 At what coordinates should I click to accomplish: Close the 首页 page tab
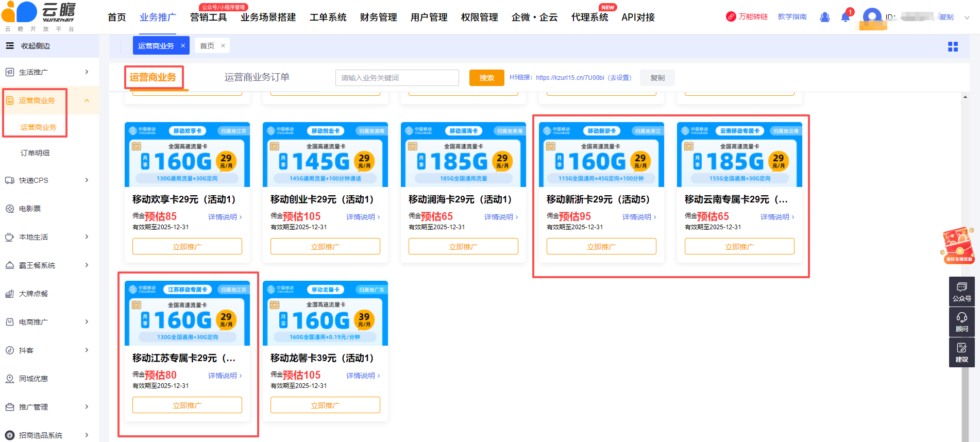[223, 46]
